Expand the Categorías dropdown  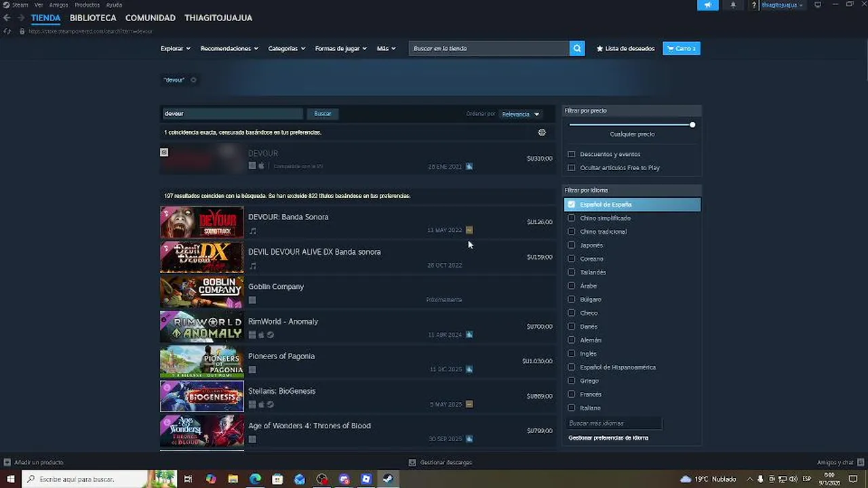click(287, 48)
